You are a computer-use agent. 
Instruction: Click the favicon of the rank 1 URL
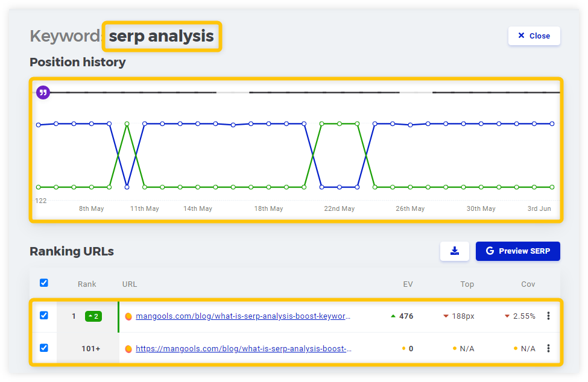tap(128, 316)
